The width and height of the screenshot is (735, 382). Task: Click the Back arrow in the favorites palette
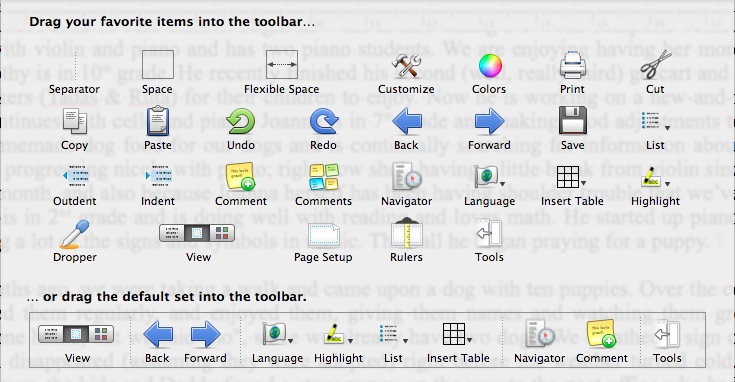(x=406, y=121)
